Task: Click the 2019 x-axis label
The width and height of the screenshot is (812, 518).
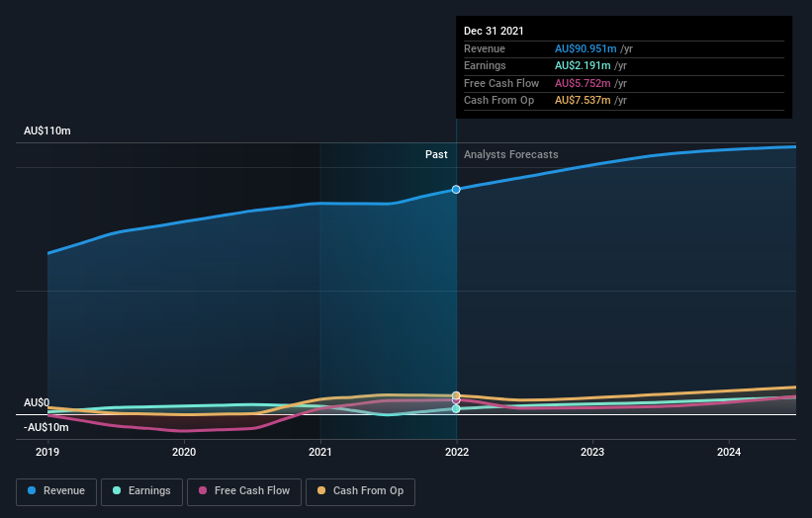Action: pyautogui.click(x=47, y=452)
